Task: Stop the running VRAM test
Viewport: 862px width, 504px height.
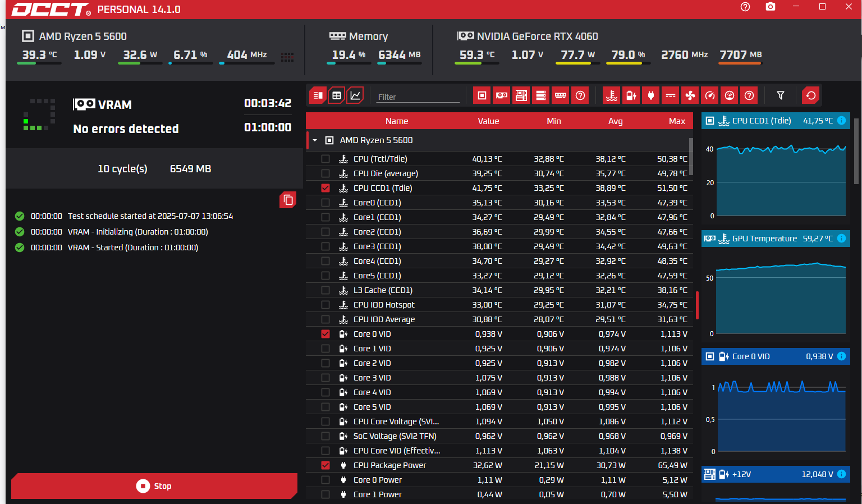Action: coord(154,486)
